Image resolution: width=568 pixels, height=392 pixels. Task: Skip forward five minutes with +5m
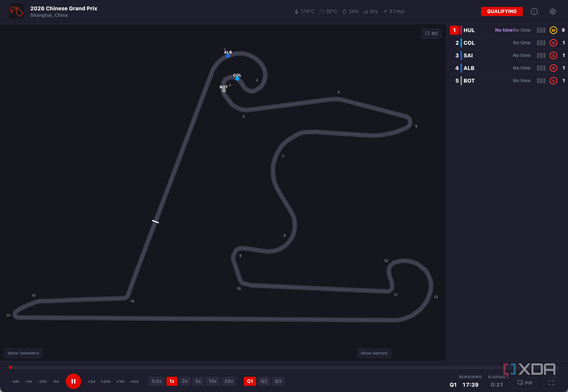134,381
